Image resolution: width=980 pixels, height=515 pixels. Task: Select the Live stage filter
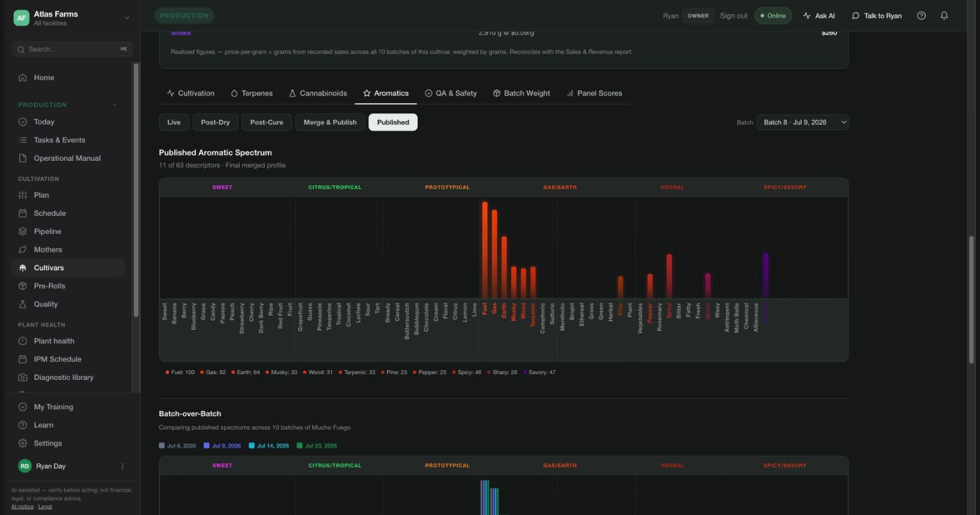point(174,122)
